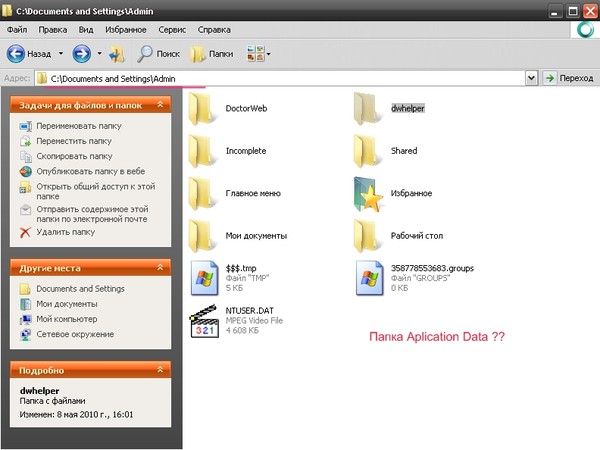Select the Рабочий стол folder icon

367,236
